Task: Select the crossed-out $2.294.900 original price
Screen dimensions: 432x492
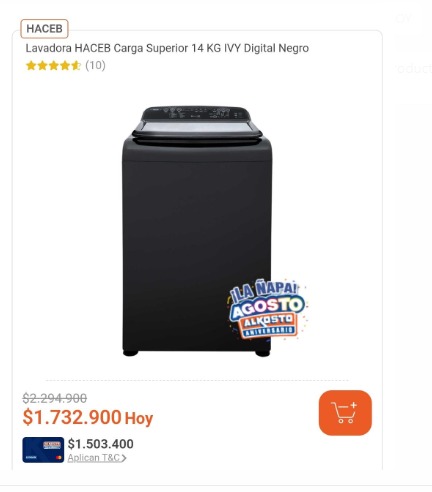Action: tap(55, 398)
